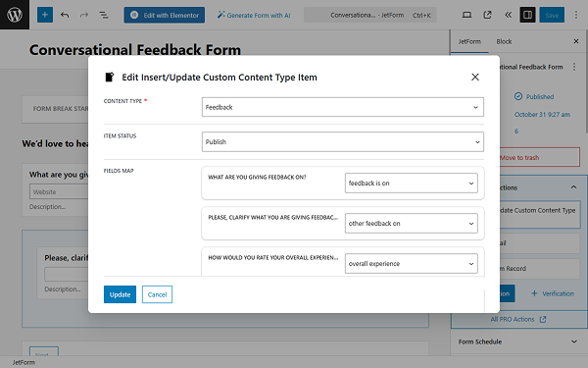Click the Update button in modal
The height and width of the screenshot is (368, 588).
click(x=120, y=294)
